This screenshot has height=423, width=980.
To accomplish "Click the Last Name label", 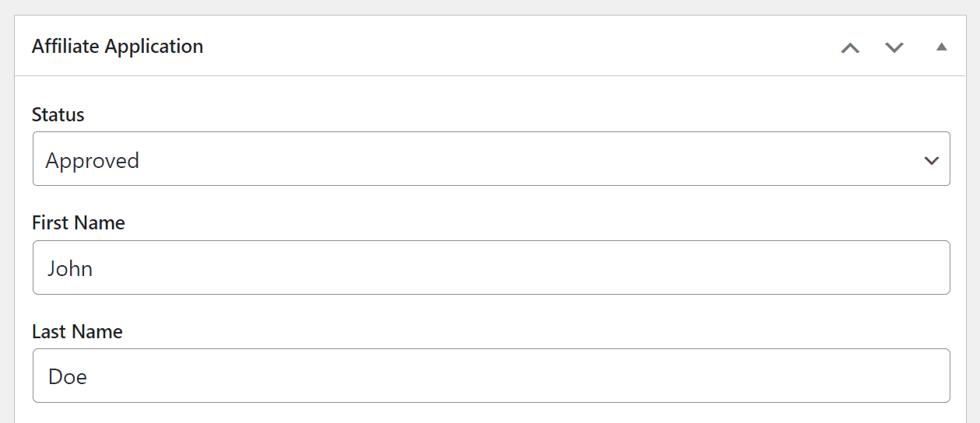I will tap(77, 332).
